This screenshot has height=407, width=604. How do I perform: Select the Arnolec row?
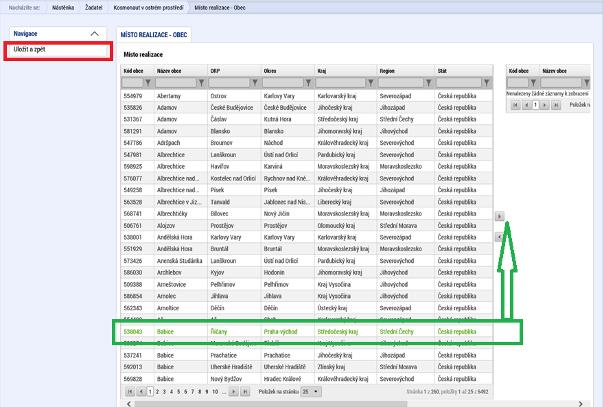click(x=307, y=296)
